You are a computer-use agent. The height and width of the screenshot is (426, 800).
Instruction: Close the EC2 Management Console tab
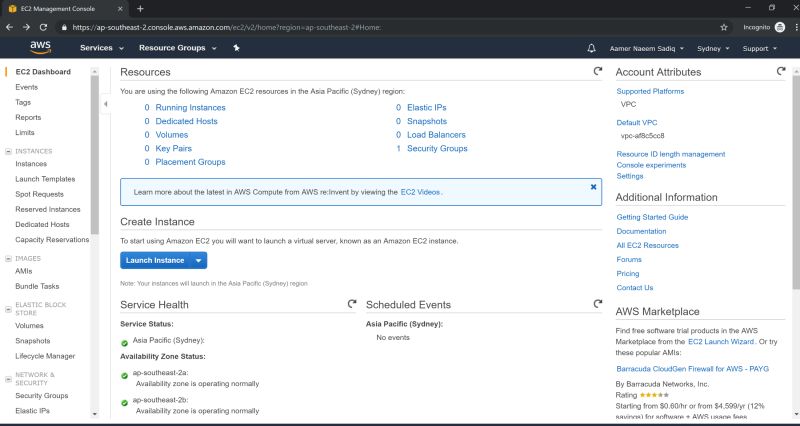pos(120,9)
